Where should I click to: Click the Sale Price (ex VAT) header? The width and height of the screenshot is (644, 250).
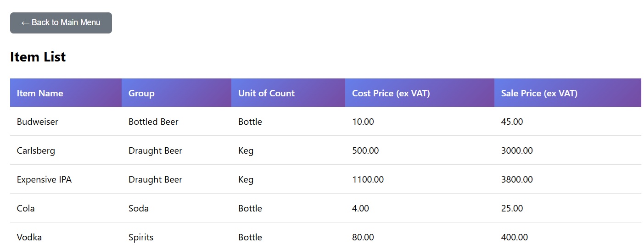pos(539,93)
